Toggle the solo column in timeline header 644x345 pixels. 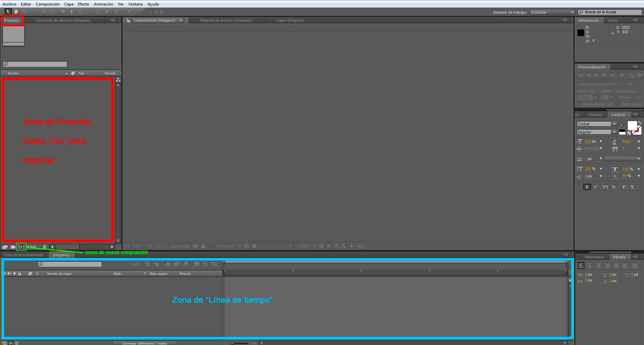click(x=14, y=273)
